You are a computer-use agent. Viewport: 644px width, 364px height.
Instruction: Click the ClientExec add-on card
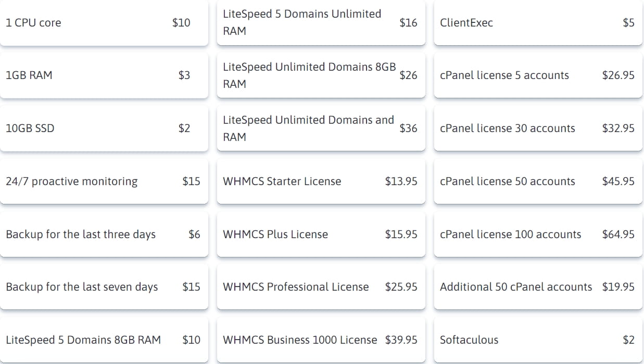click(537, 23)
